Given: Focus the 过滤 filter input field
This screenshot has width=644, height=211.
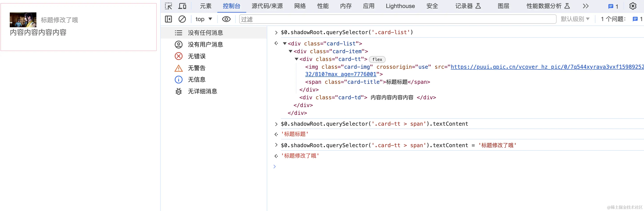Looking at the screenshot, I should click(397, 19).
